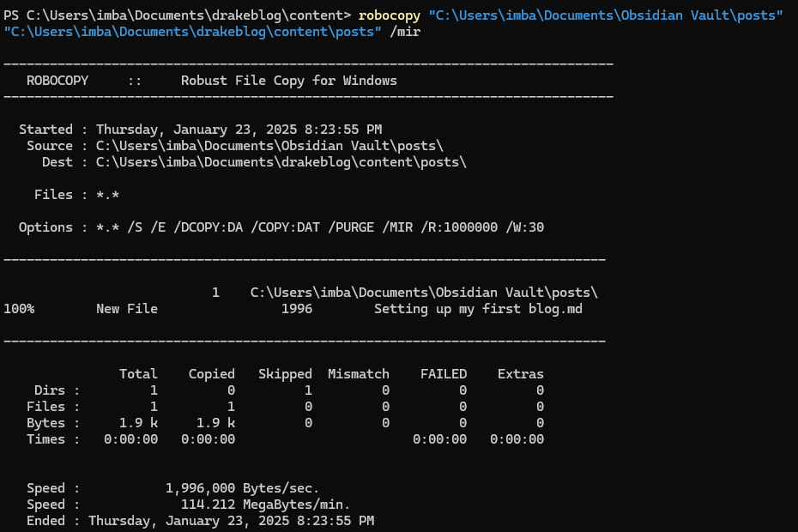The width and height of the screenshot is (798, 532).
Task: Click the "Robust File Copy for Windows" heading
Action: click(x=288, y=81)
